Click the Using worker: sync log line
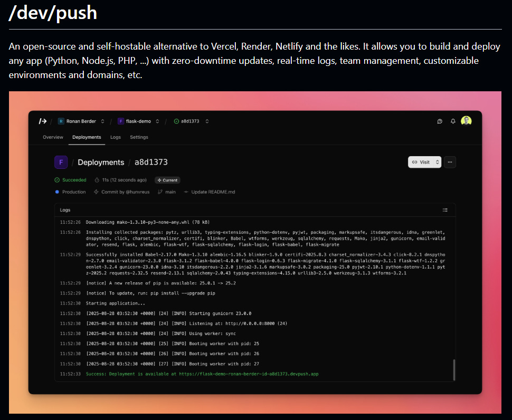Viewport: 512px width, 420px height. [x=160, y=333]
